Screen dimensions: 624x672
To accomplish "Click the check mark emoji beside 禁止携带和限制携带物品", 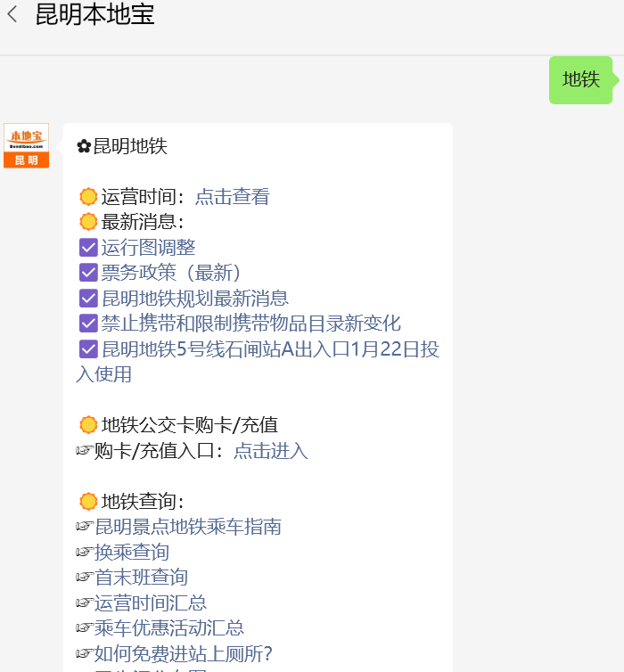I will point(88,324).
